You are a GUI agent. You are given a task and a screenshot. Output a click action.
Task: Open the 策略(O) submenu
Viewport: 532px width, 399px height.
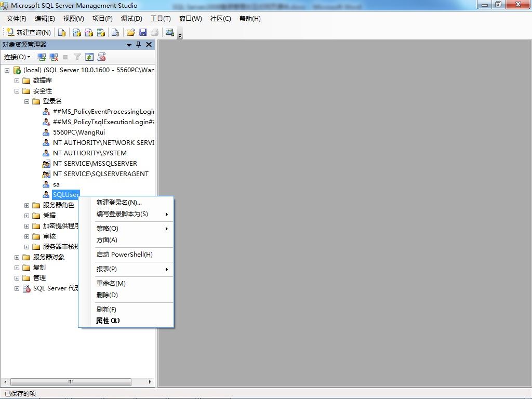pyautogui.click(x=126, y=229)
